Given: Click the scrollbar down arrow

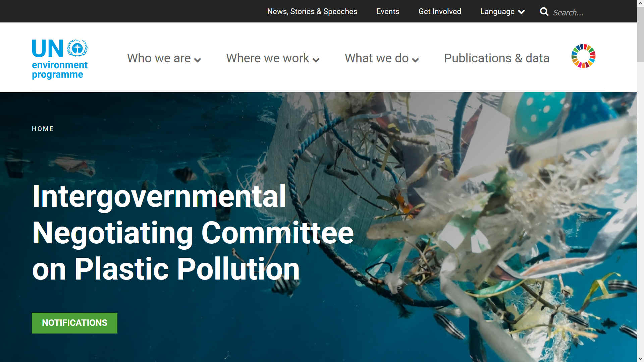Looking at the screenshot, I should 640,359.
